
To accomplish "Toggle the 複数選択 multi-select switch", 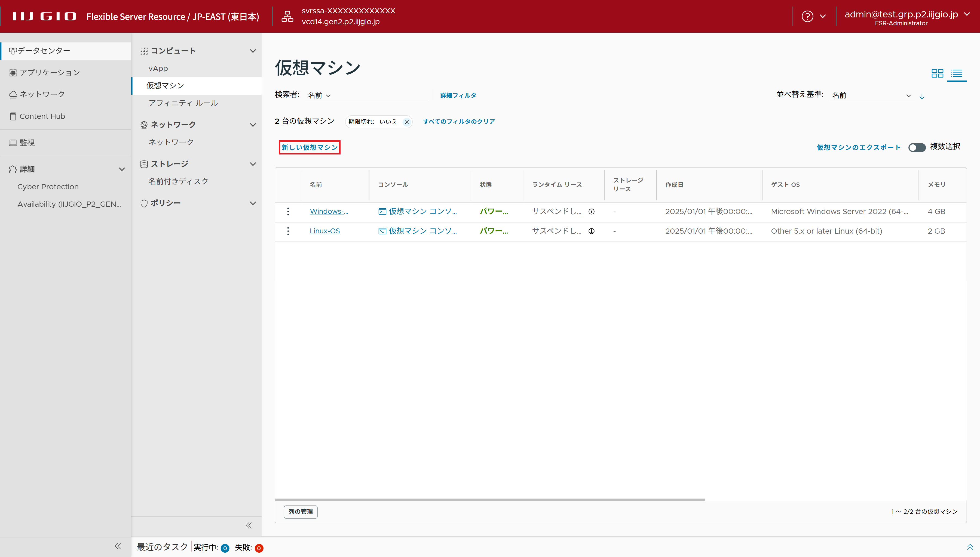I will (x=917, y=148).
